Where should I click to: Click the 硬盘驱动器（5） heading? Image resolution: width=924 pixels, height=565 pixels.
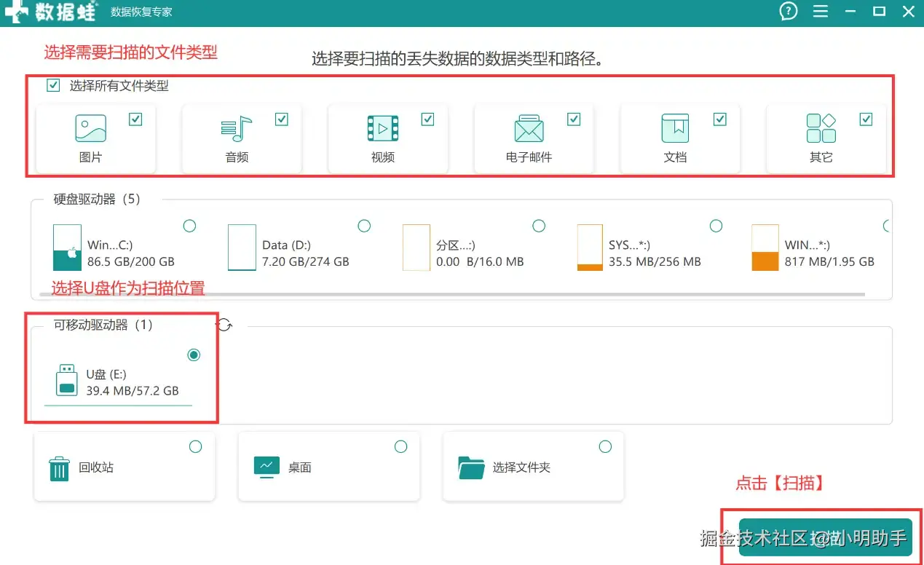(97, 199)
